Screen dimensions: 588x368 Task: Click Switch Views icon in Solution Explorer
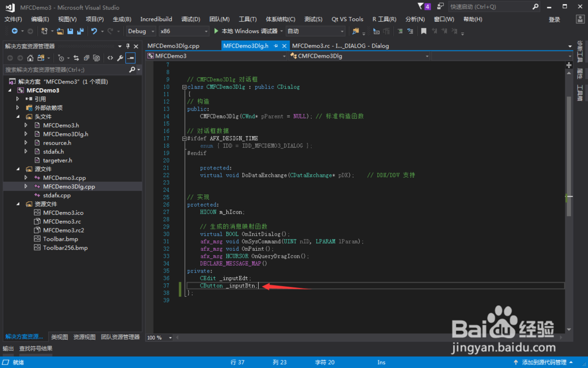(x=41, y=58)
